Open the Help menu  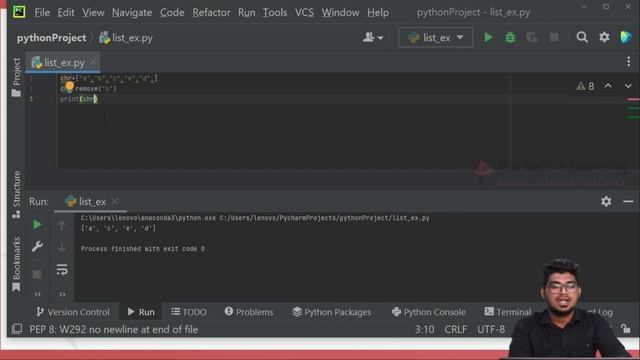(x=378, y=13)
